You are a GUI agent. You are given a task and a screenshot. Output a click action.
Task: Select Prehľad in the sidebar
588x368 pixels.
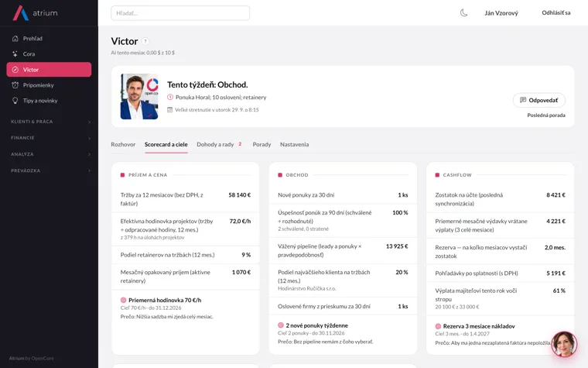point(49,38)
